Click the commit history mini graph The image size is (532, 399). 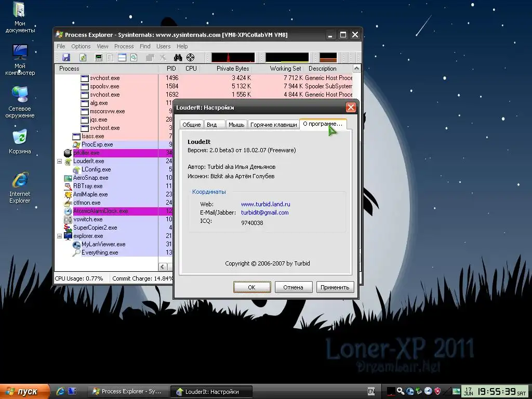(287, 57)
